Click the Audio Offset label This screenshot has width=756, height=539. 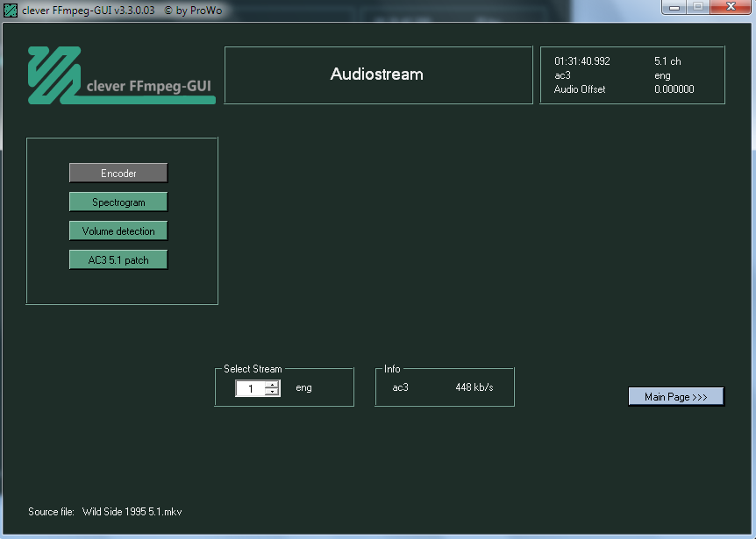pos(580,89)
